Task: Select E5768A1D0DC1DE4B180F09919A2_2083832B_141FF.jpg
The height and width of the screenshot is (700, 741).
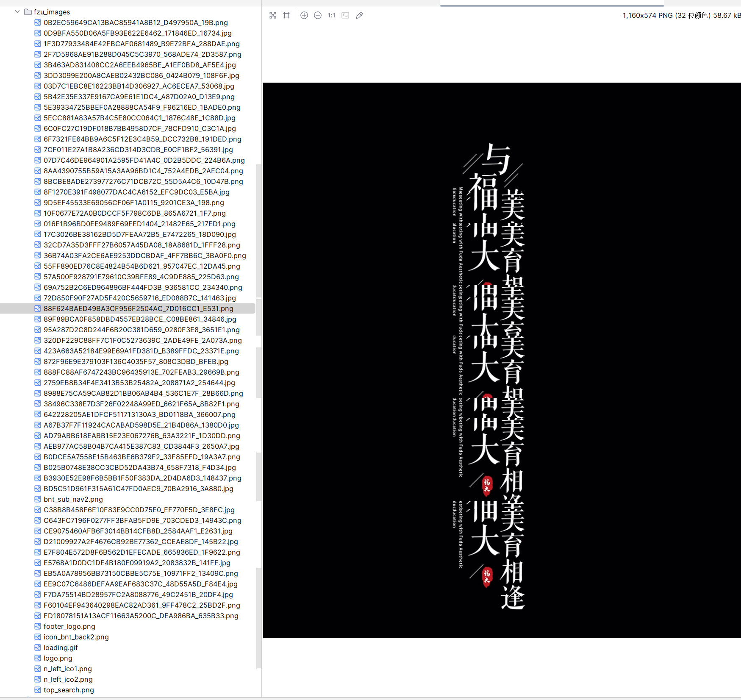Action: 137,563
